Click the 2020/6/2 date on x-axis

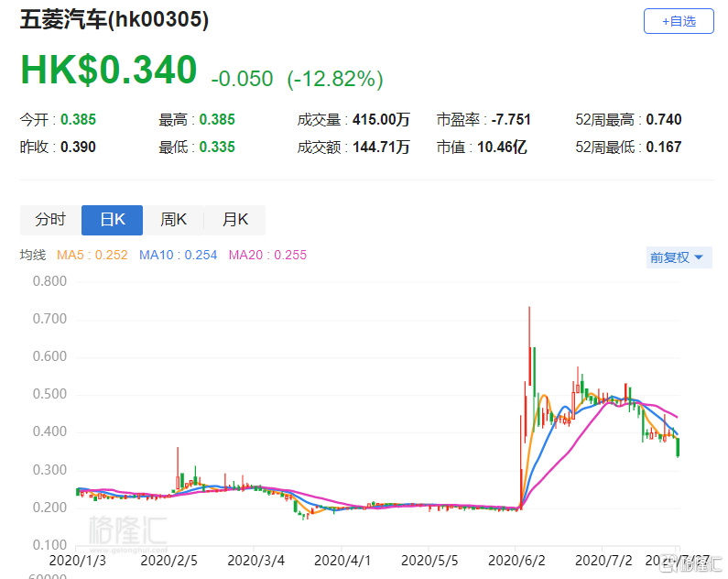(517, 558)
